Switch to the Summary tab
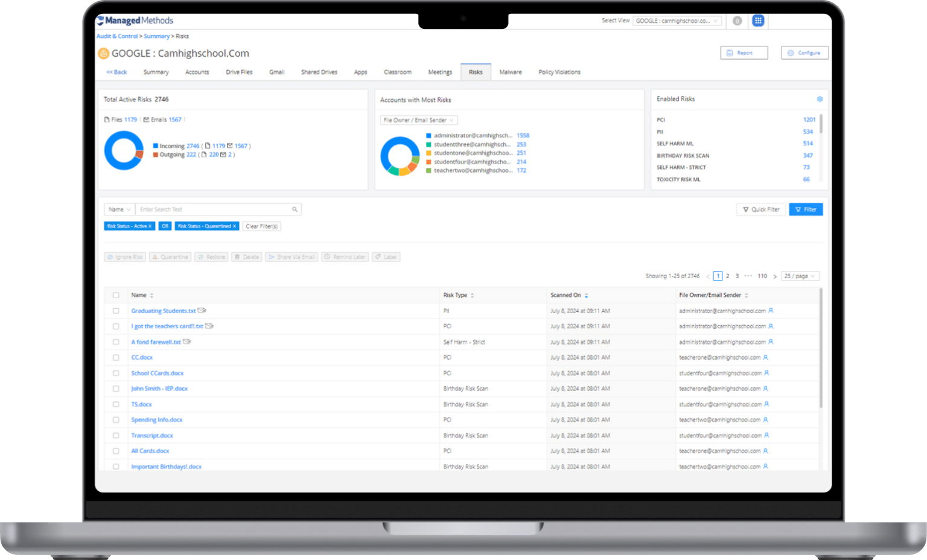Viewport: 927px width, 560px height. (156, 72)
